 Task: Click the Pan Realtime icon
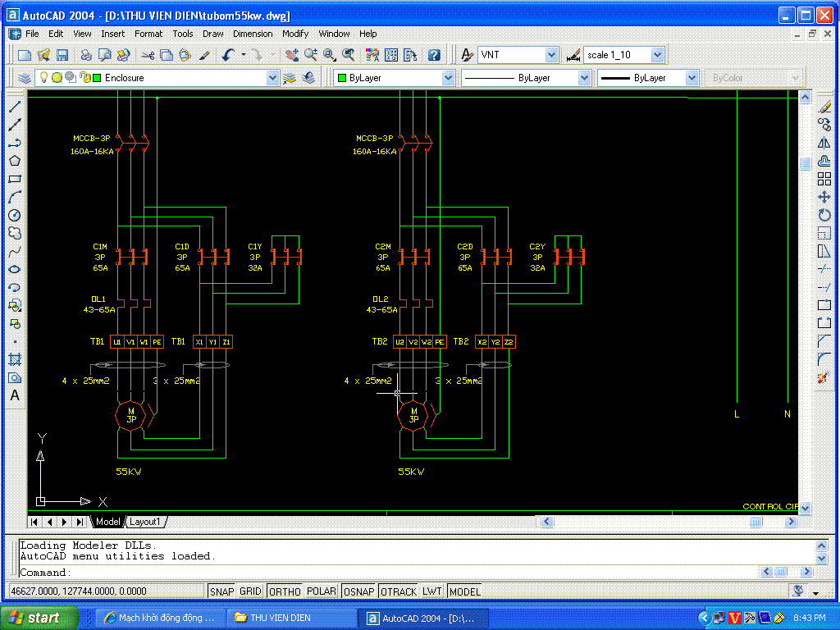(291, 55)
